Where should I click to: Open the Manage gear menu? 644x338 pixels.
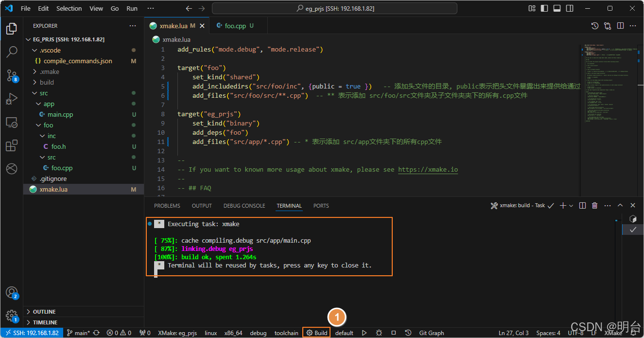11,316
